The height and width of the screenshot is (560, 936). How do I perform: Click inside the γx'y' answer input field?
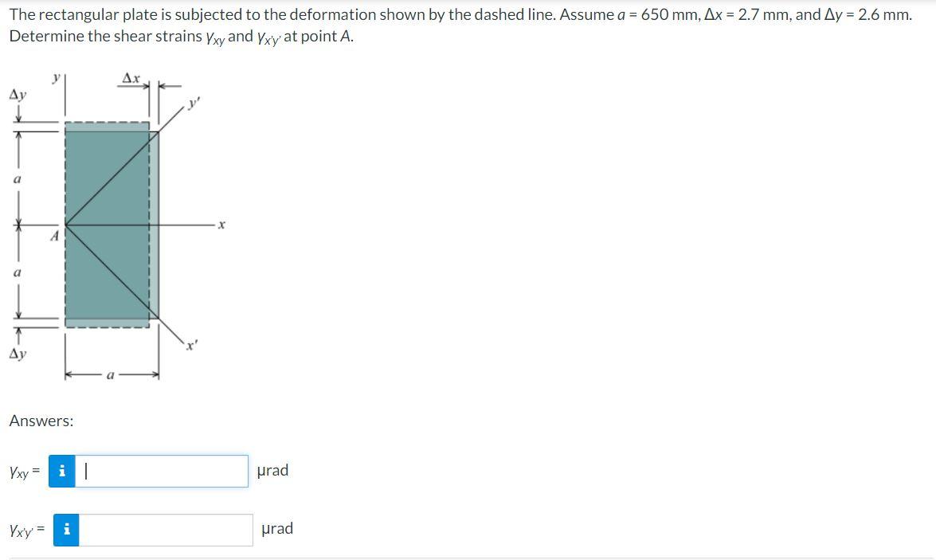pyautogui.click(x=167, y=527)
